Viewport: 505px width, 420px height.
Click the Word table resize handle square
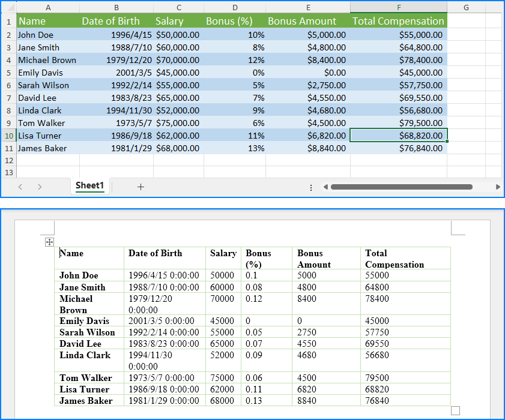coord(455,410)
